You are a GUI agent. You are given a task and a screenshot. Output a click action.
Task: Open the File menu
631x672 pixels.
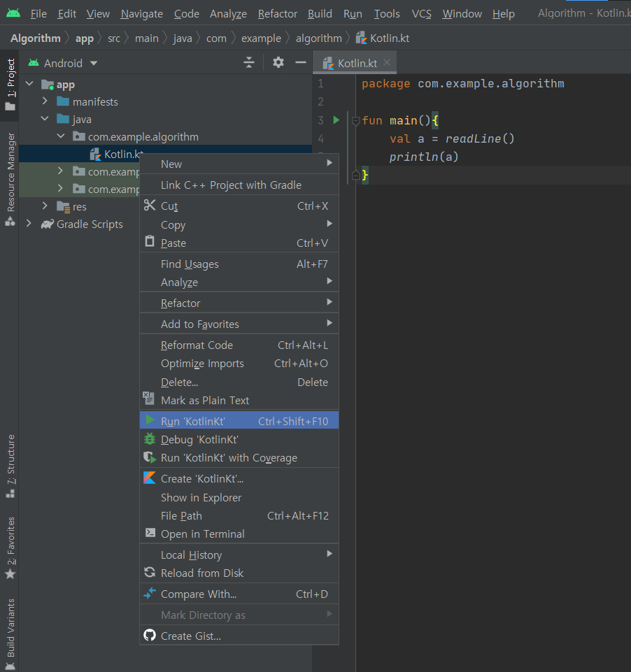click(x=38, y=14)
